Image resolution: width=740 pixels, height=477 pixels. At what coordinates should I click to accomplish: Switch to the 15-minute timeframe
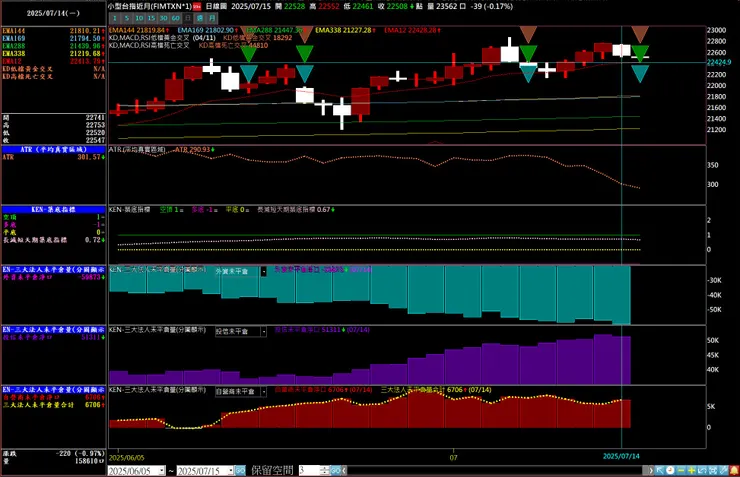coord(151,18)
